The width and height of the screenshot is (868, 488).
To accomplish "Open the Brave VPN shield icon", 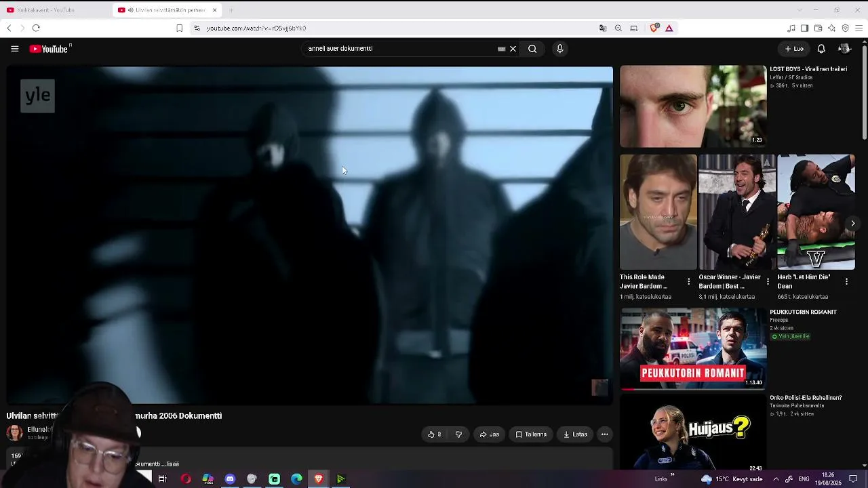I will [x=845, y=28].
